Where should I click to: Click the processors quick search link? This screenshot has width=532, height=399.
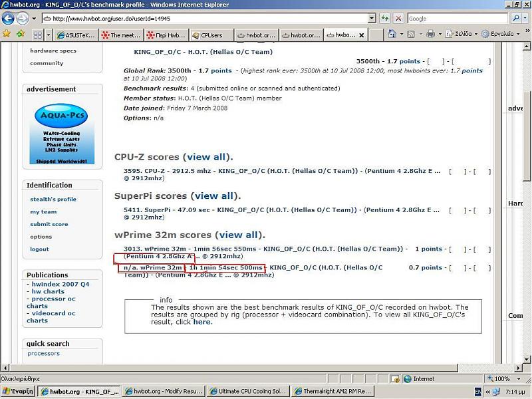point(43,354)
